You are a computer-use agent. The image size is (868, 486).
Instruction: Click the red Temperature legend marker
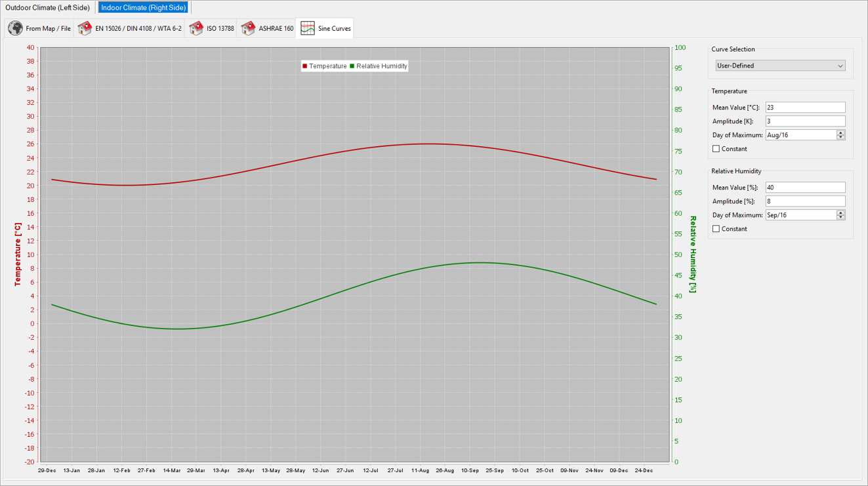(305, 66)
